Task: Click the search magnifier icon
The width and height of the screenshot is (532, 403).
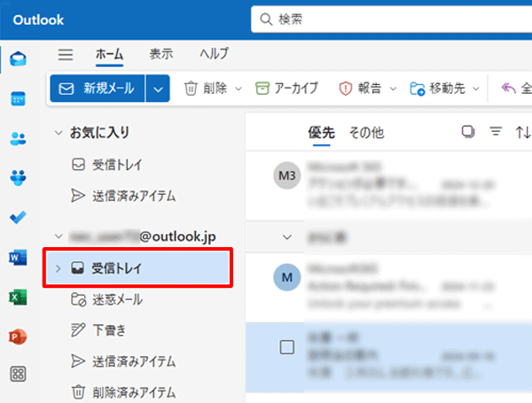Action: (x=266, y=19)
